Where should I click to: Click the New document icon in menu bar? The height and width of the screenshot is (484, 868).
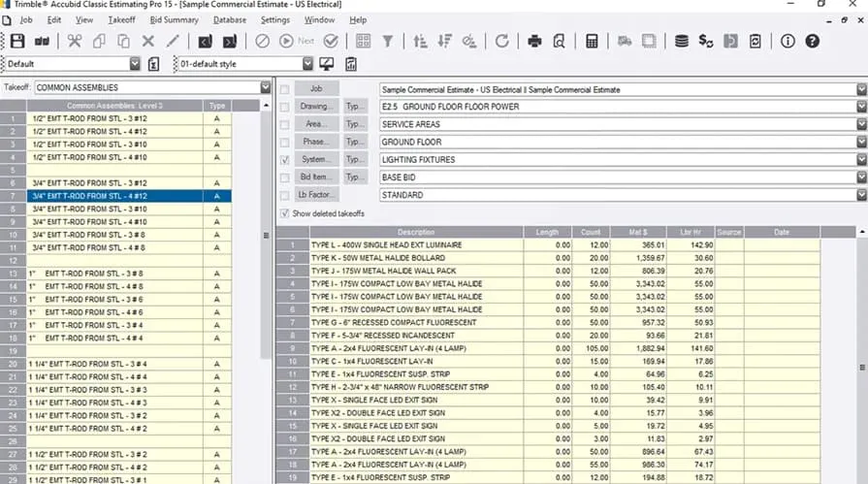coord(7,20)
